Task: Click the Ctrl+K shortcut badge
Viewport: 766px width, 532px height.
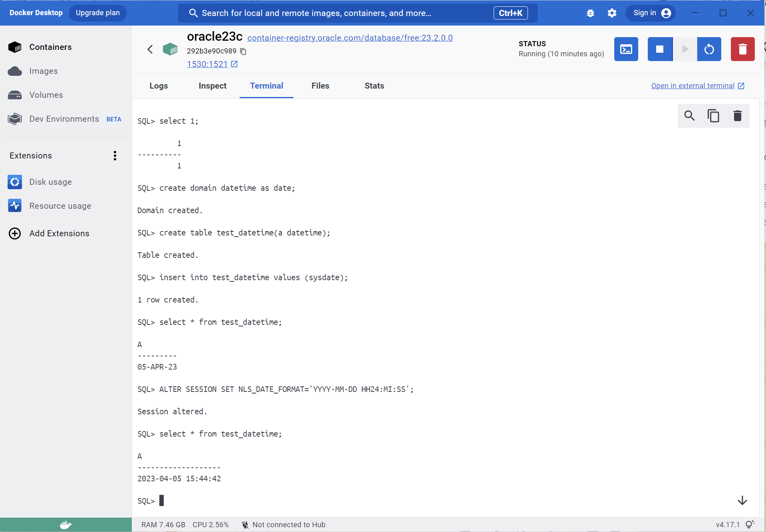Action: (x=511, y=13)
